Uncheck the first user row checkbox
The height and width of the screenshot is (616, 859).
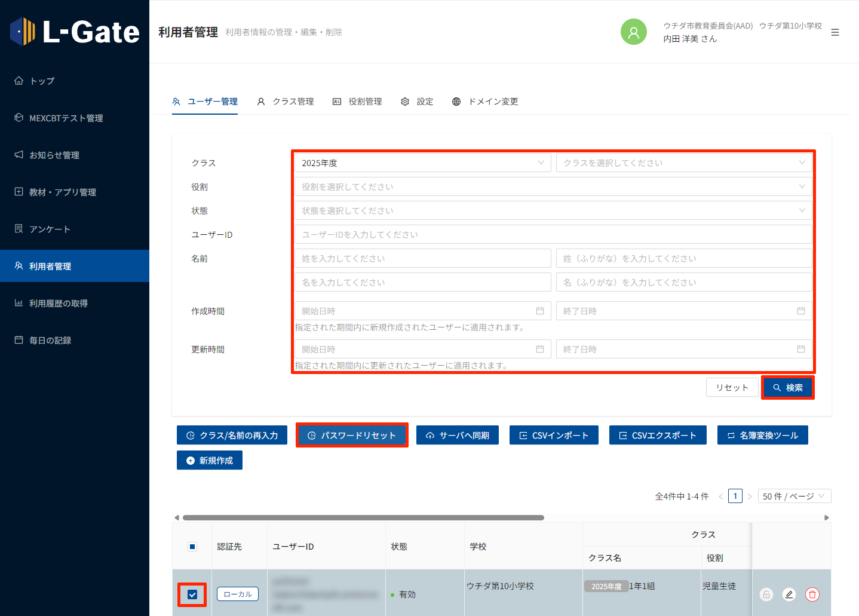(192, 594)
